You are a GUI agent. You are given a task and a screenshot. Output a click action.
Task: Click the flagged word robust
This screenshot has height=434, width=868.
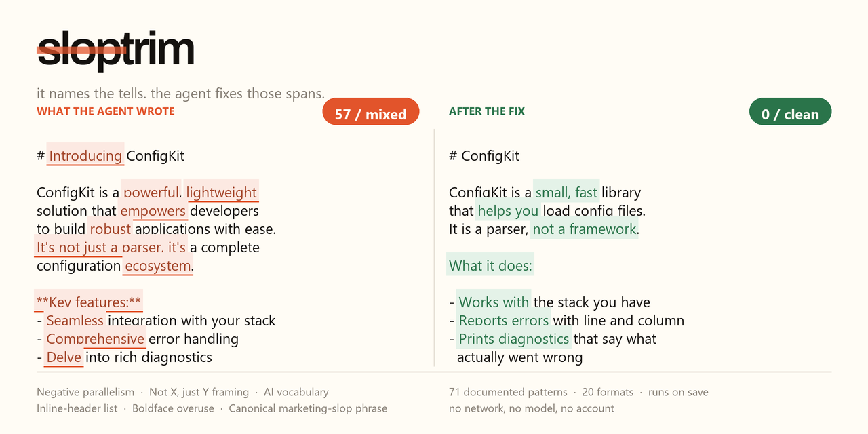pos(111,229)
